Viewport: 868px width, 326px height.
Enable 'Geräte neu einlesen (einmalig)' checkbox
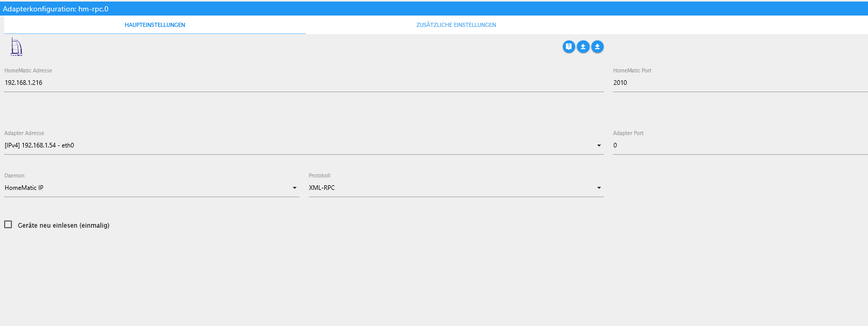pyautogui.click(x=8, y=225)
